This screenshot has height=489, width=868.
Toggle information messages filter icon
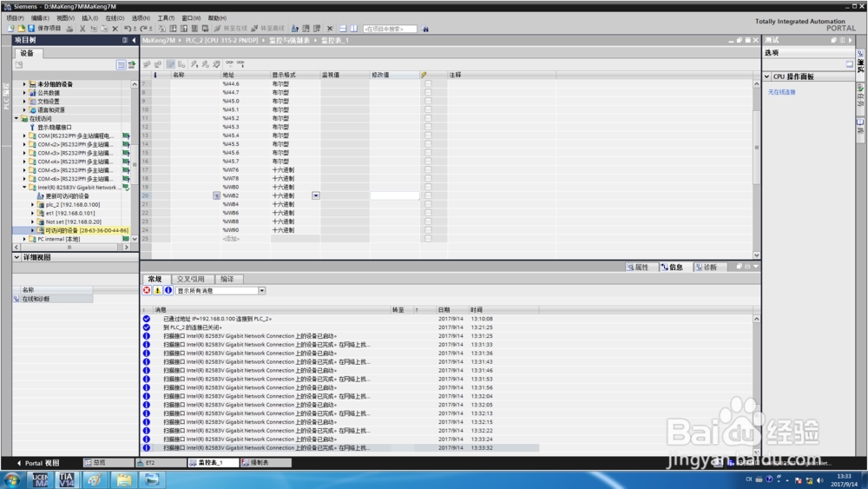pos(168,290)
